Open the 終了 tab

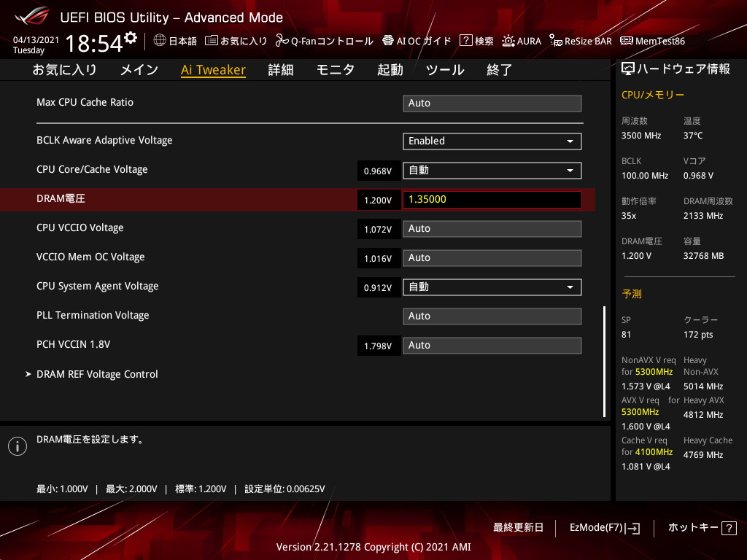point(499,70)
